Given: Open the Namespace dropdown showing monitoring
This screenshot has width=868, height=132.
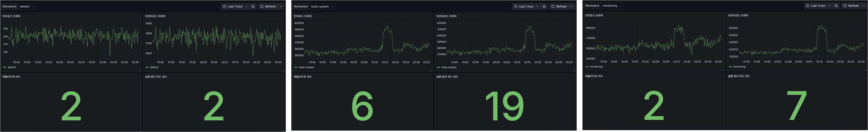Looking at the screenshot, I should coord(612,6).
